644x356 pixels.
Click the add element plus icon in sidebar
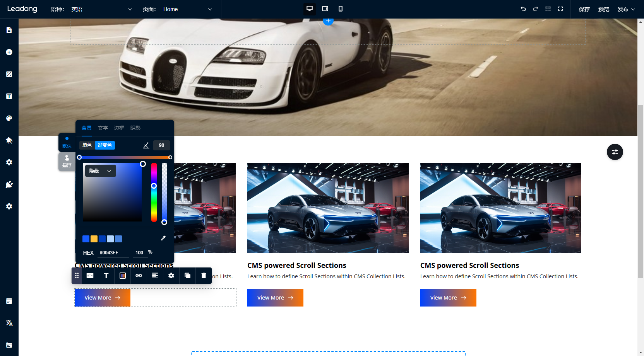[x=9, y=52]
